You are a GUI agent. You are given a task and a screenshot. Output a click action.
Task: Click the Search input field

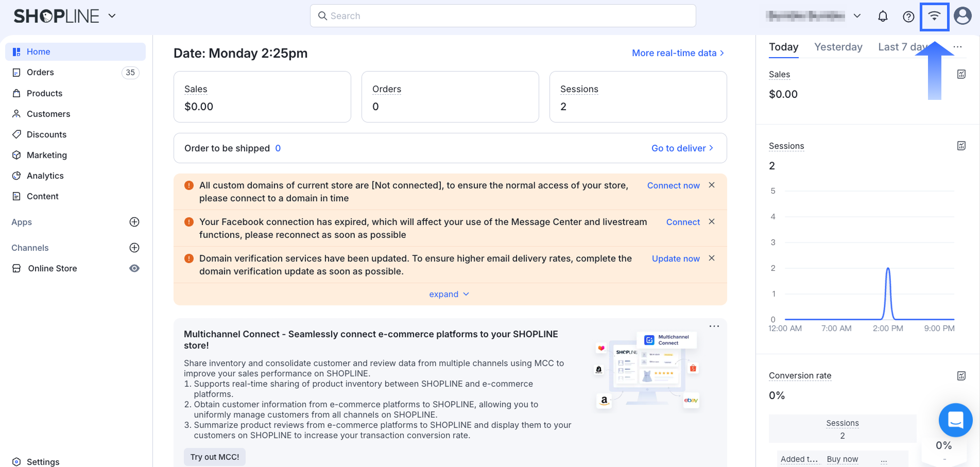coord(503,16)
